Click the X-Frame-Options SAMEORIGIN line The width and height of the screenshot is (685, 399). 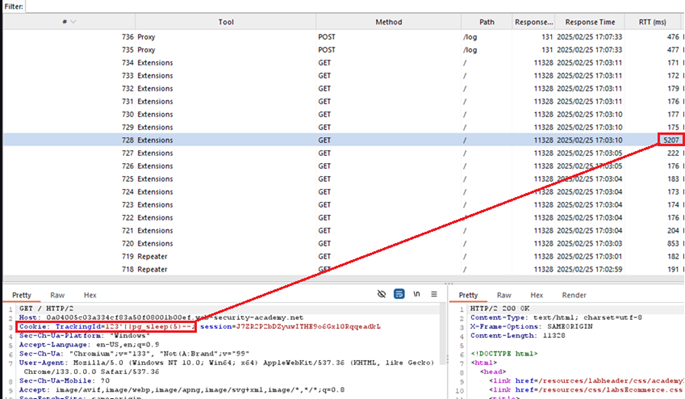click(x=531, y=326)
